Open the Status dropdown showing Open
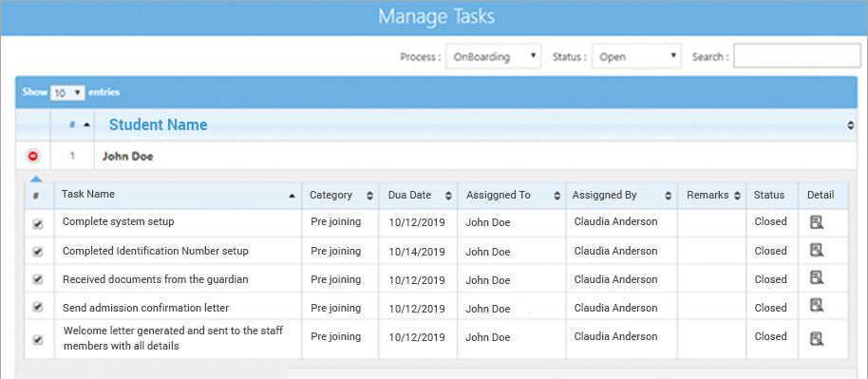 [x=636, y=57]
